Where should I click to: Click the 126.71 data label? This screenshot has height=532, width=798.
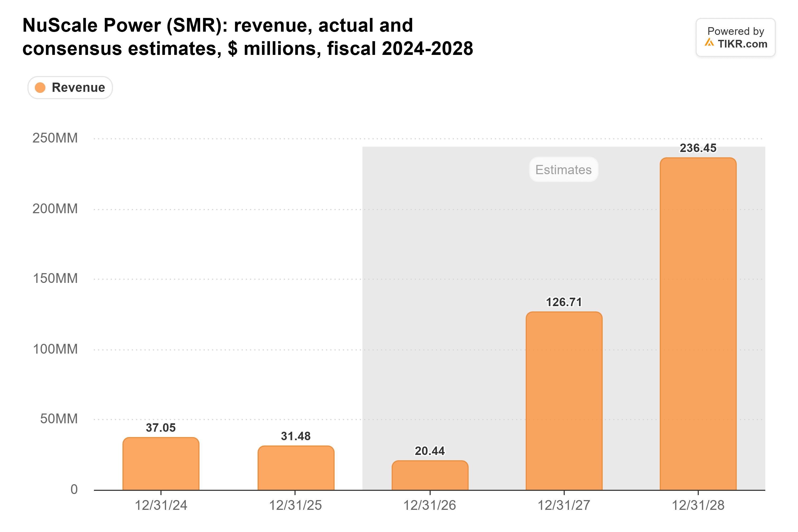pyautogui.click(x=564, y=302)
